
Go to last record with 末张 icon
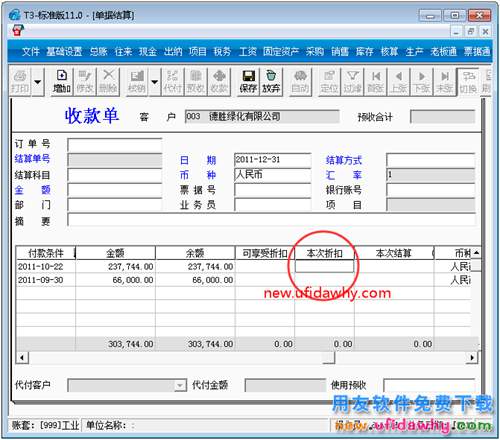point(445,82)
